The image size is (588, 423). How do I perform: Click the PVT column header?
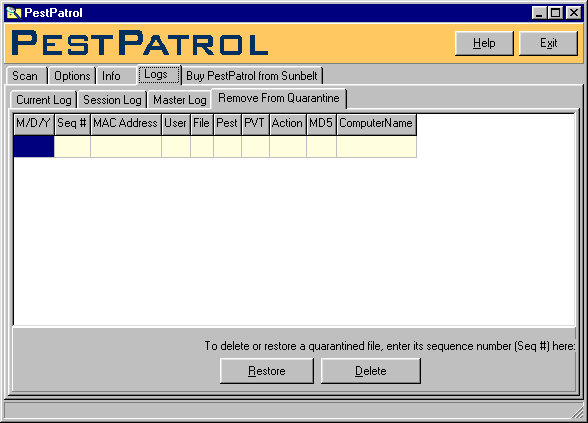click(255, 123)
